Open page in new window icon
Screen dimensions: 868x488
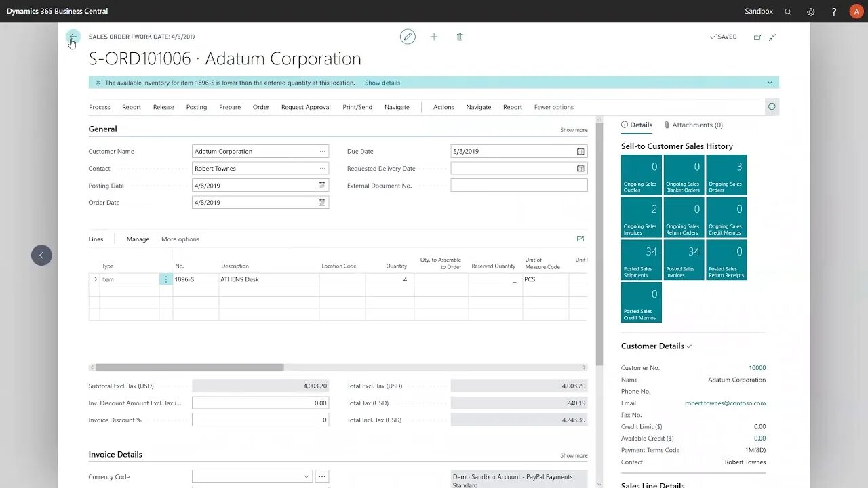tap(757, 37)
